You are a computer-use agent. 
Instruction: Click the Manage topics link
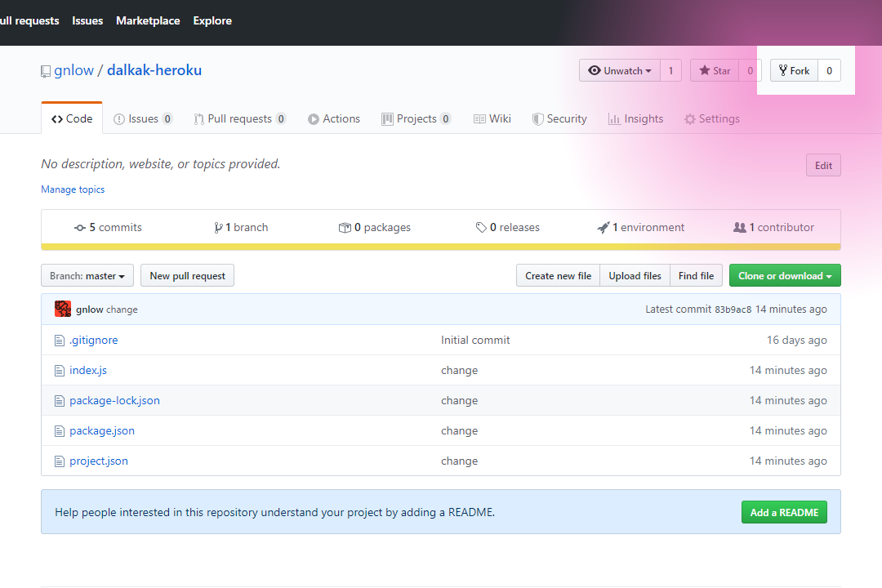pos(73,189)
